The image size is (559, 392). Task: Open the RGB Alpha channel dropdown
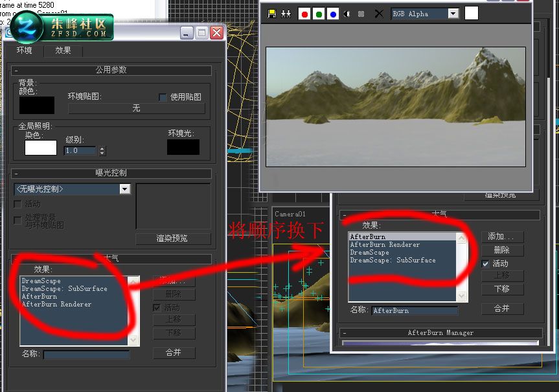click(x=453, y=14)
